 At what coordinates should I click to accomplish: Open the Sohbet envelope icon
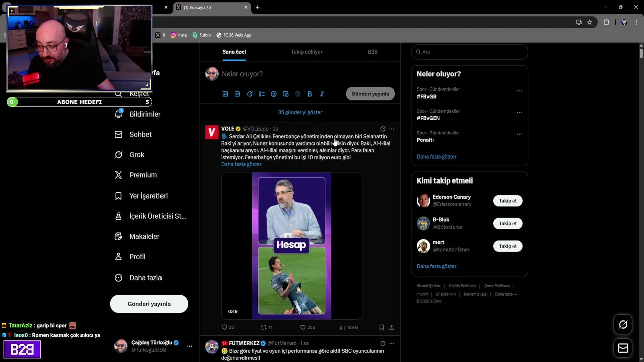click(x=118, y=134)
